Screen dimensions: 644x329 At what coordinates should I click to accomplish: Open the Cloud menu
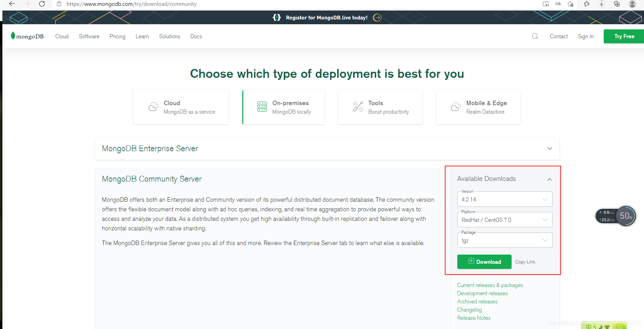tap(62, 36)
